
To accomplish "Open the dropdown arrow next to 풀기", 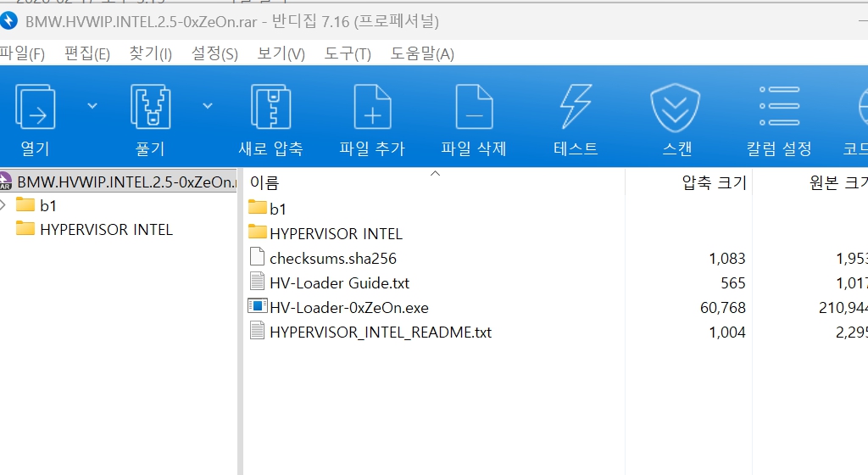I will (207, 106).
